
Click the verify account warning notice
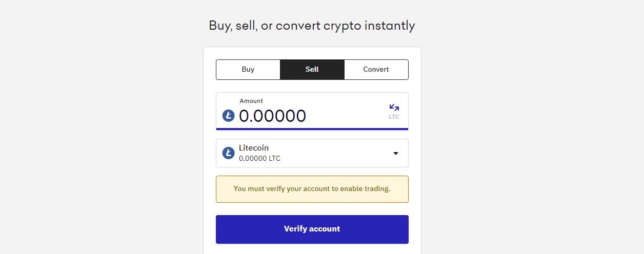(312, 189)
